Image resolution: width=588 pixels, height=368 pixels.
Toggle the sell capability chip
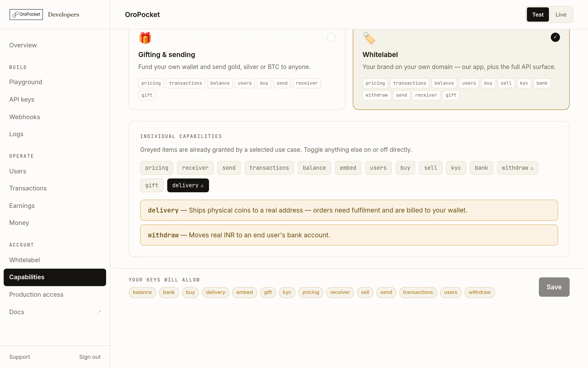click(x=431, y=168)
